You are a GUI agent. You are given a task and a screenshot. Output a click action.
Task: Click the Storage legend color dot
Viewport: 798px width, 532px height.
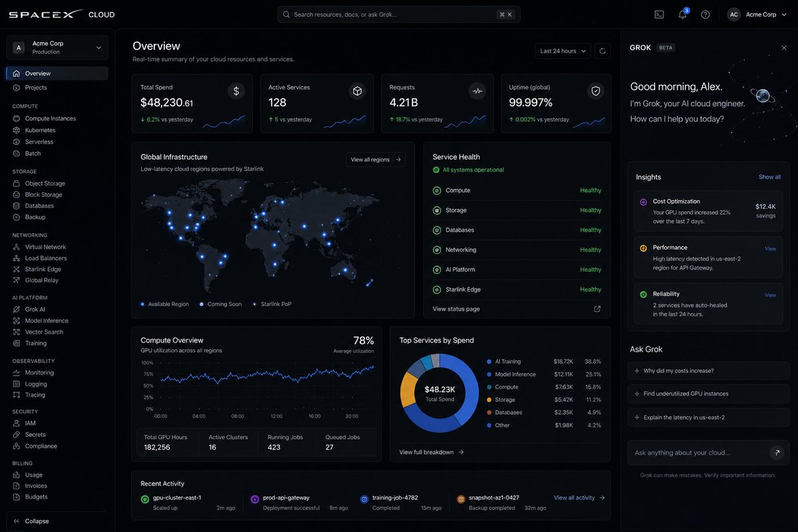(x=489, y=400)
